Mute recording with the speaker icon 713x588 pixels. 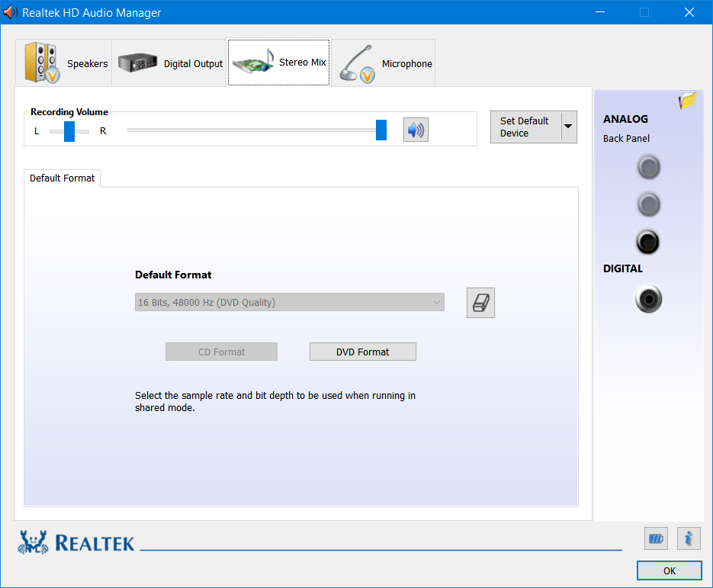[x=416, y=130]
